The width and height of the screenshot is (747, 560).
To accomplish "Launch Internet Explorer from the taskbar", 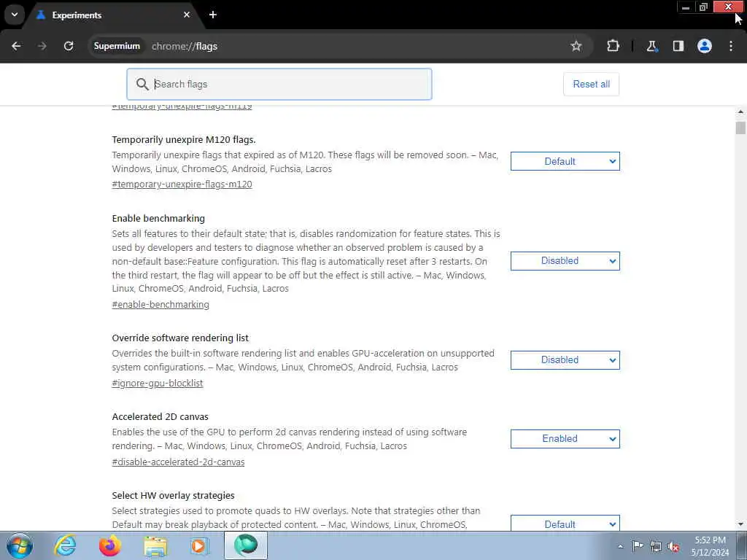I will [65, 545].
